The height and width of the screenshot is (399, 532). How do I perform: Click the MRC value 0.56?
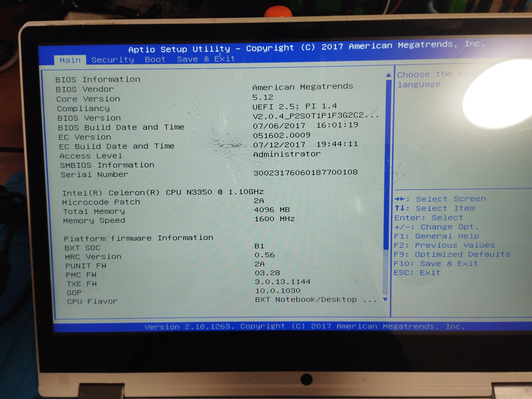tap(265, 255)
